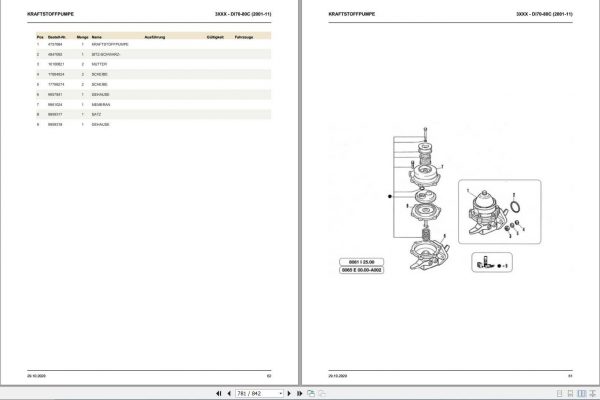Image resolution: width=600 pixels, height=400 pixels.
Task: Click the Gültigkeit column header
Action: coord(215,37)
